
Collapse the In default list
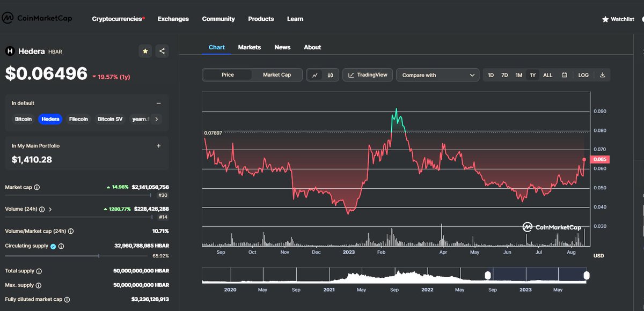[x=158, y=103]
